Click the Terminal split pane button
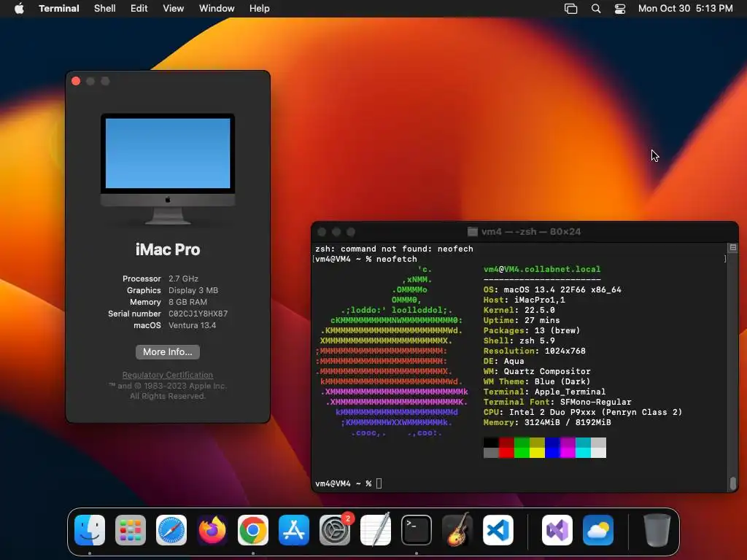 732,247
